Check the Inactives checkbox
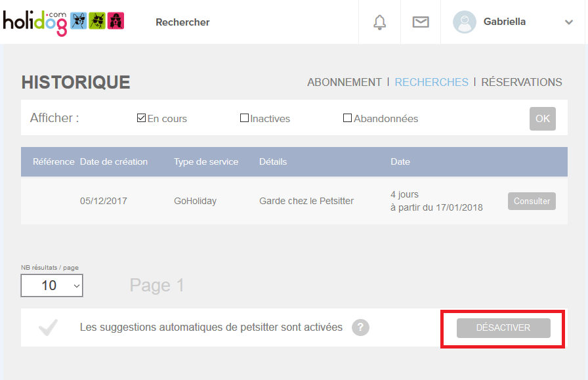Screen dimensions: 588x380 click(244, 119)
